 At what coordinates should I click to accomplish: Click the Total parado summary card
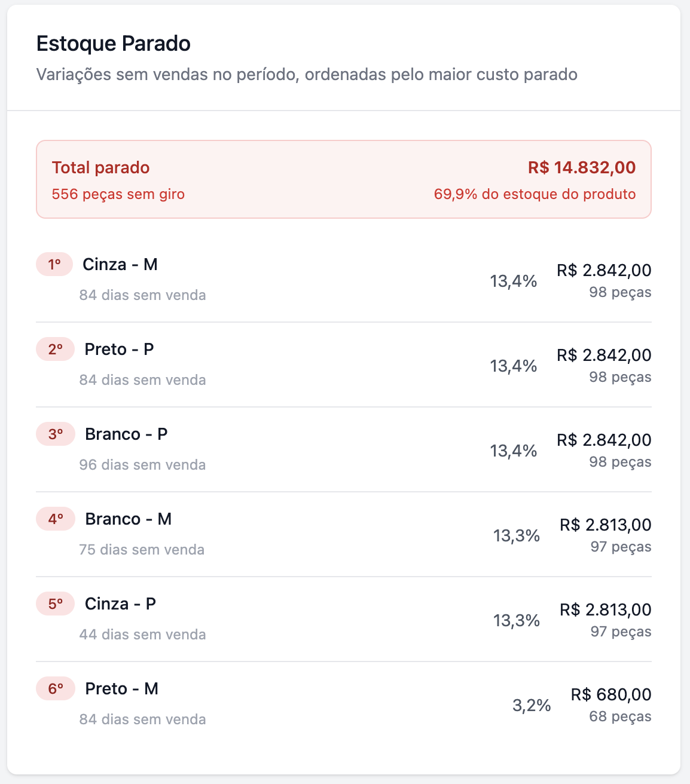(x=344, y=179)
